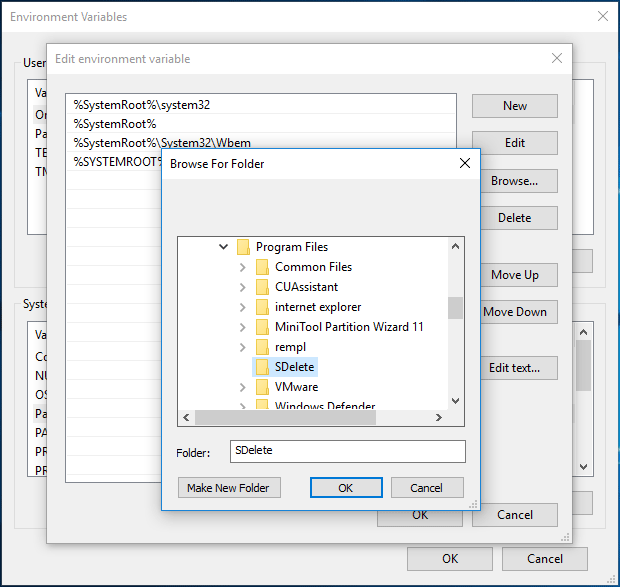This screenshot has height=587, width=620.
Task: Click the VMware folder icon
Action: (x=262, y=387)
